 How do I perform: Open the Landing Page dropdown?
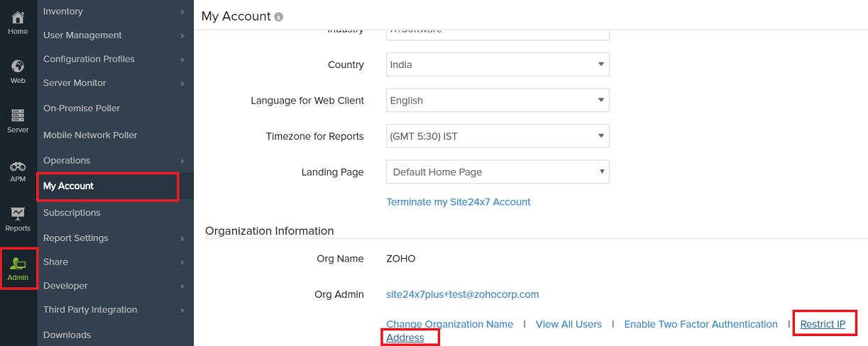pos(498,172)
